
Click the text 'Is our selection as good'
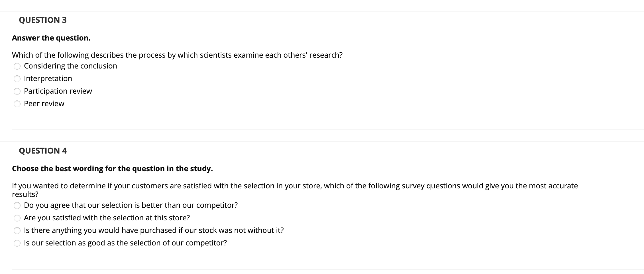[125, 243]
